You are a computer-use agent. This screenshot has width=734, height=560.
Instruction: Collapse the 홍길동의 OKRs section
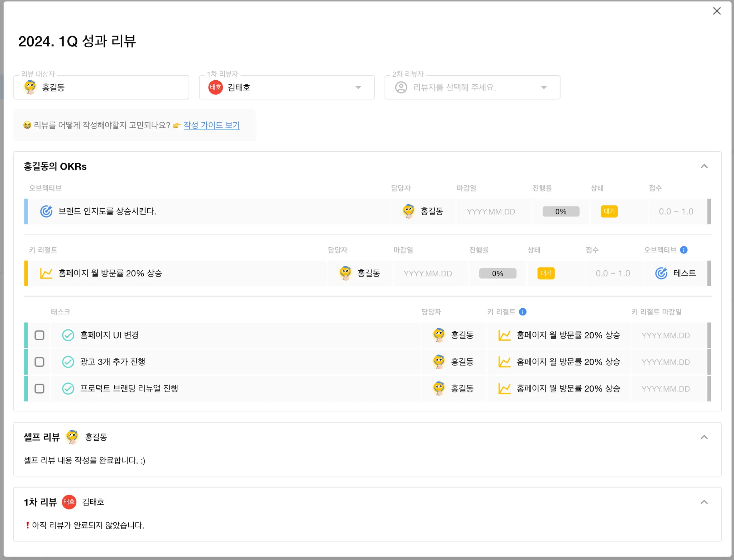coord(704,166)
